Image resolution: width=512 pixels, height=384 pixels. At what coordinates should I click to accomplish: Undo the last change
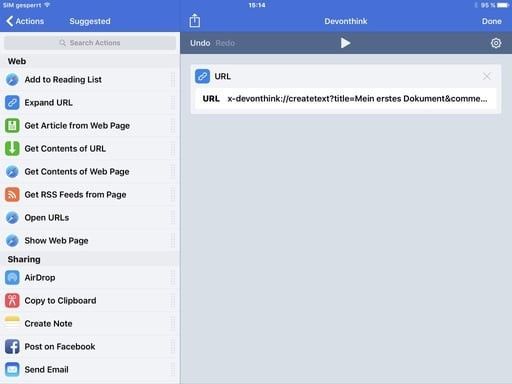[x=200, y=43]
